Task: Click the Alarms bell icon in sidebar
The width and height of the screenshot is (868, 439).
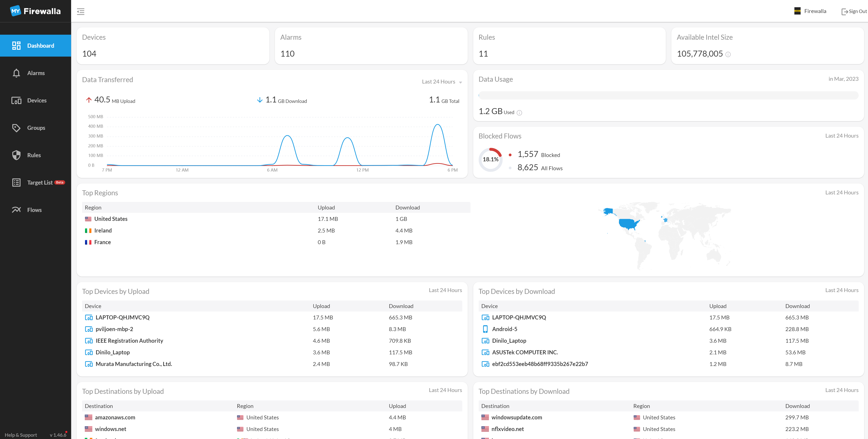Action: pyautogui.click(x=16, y=73)
